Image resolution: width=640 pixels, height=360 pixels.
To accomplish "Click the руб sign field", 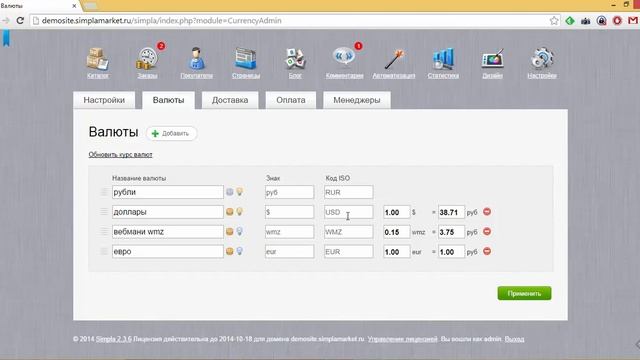I will click(x=289, y=192).
